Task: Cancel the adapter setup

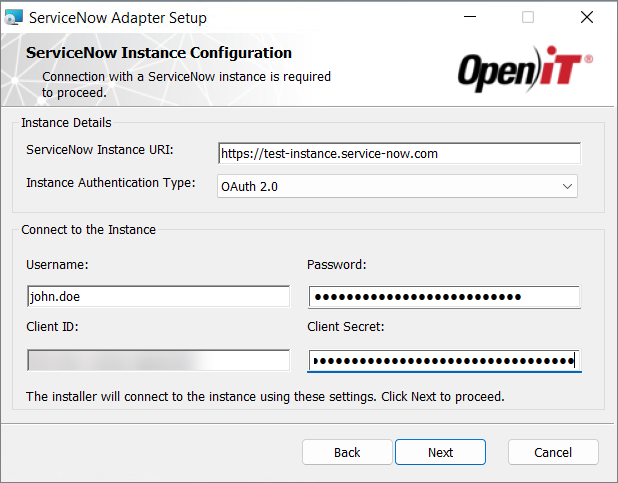Action: 553,452
